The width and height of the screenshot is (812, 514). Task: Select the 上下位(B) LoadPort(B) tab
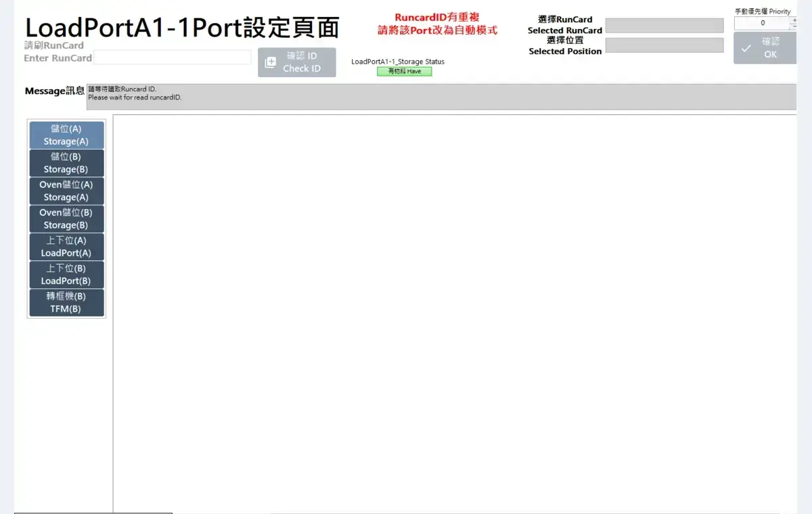(x=66, y=275)
